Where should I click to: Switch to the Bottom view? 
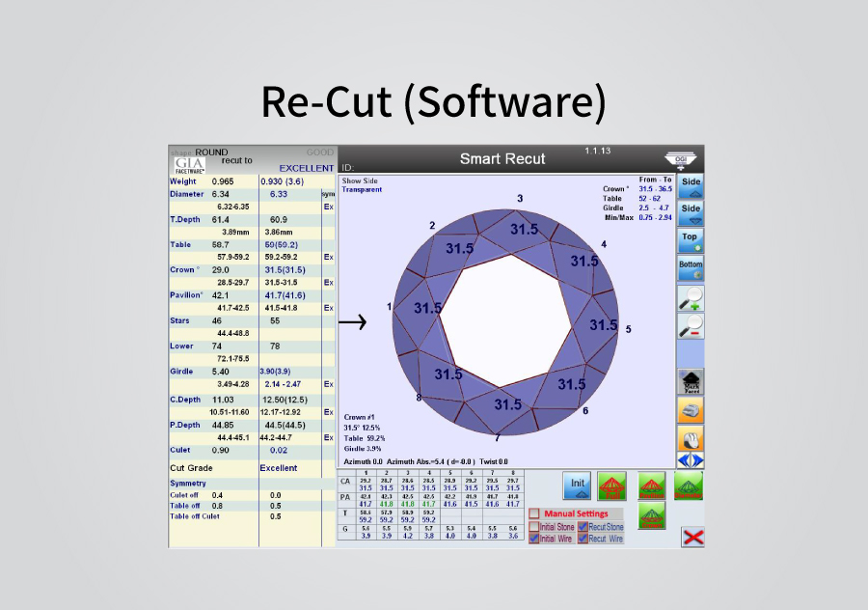691,268
